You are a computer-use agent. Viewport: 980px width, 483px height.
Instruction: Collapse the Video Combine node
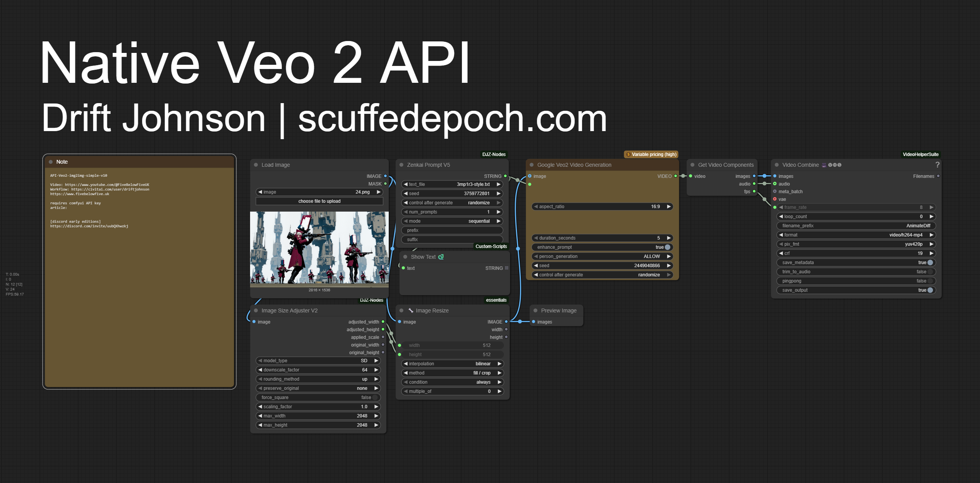tap(777, 165)
